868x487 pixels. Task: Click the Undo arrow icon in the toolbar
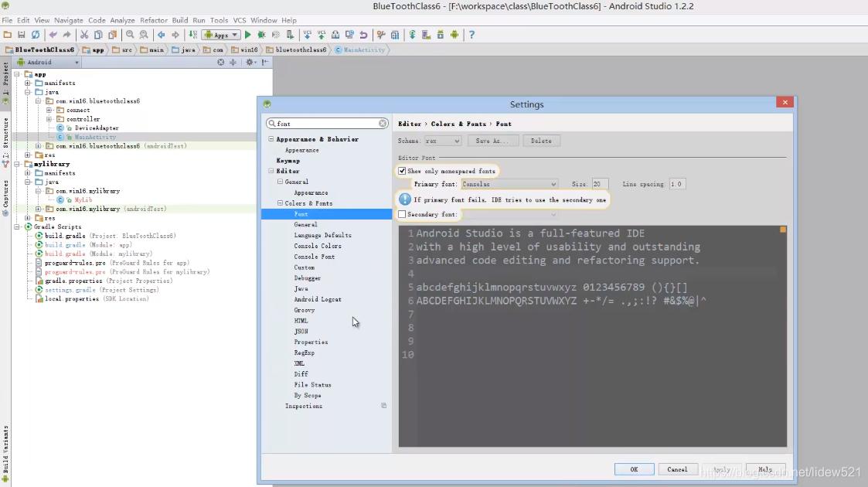pyautogui.click(x=53, y=35)
